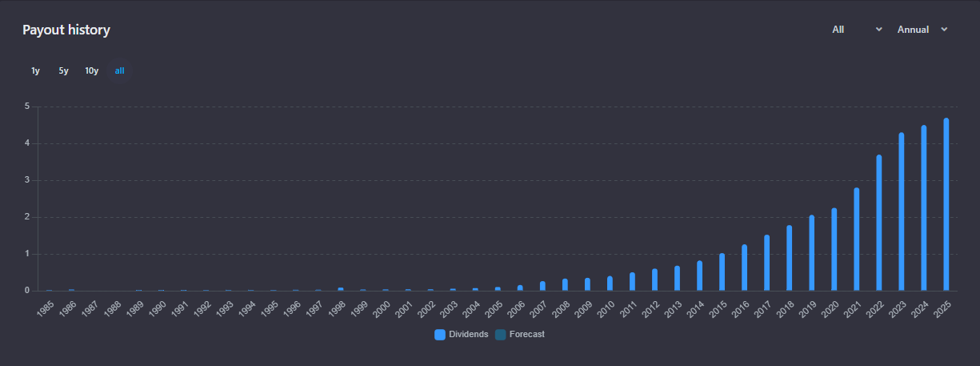Click the blue Dividends legend swatch
The image size is (980, 366).
tap(440, 335)
